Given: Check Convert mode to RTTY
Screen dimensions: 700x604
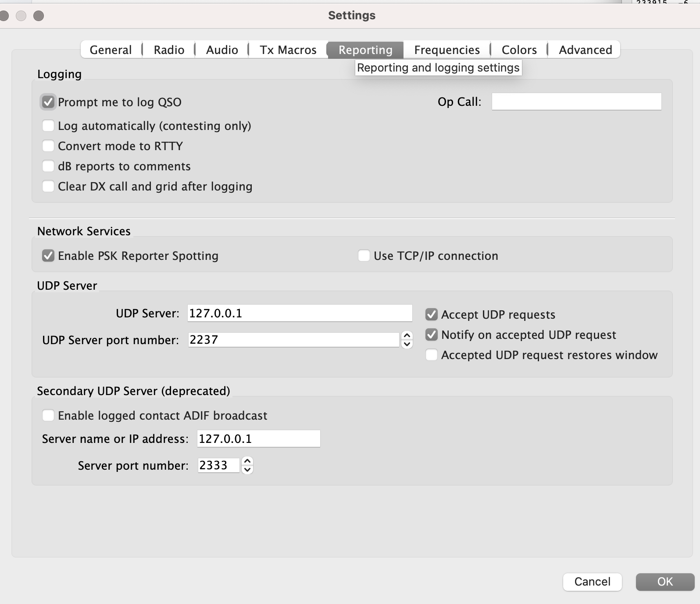Looking at the screenshot, I should click(48, 146).
